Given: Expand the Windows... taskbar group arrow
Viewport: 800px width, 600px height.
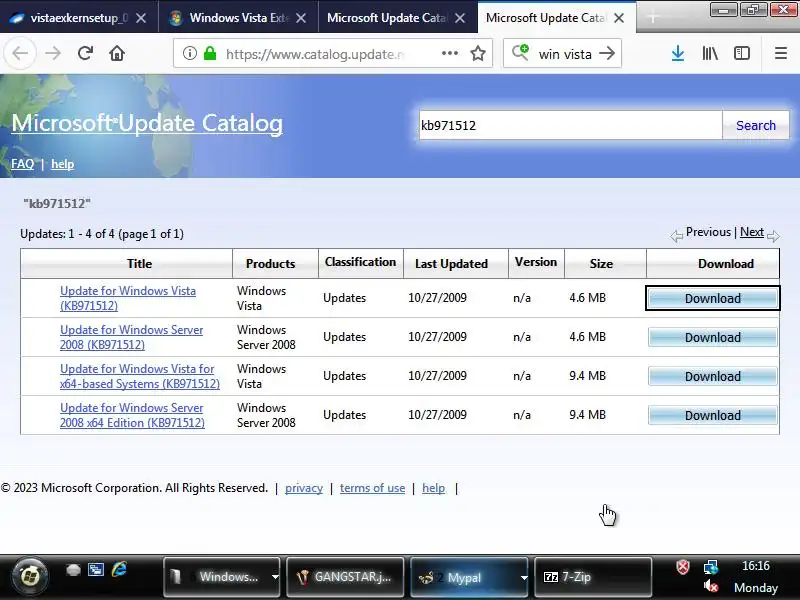Looking at the screenshot, I should click(x=275, y=577).
